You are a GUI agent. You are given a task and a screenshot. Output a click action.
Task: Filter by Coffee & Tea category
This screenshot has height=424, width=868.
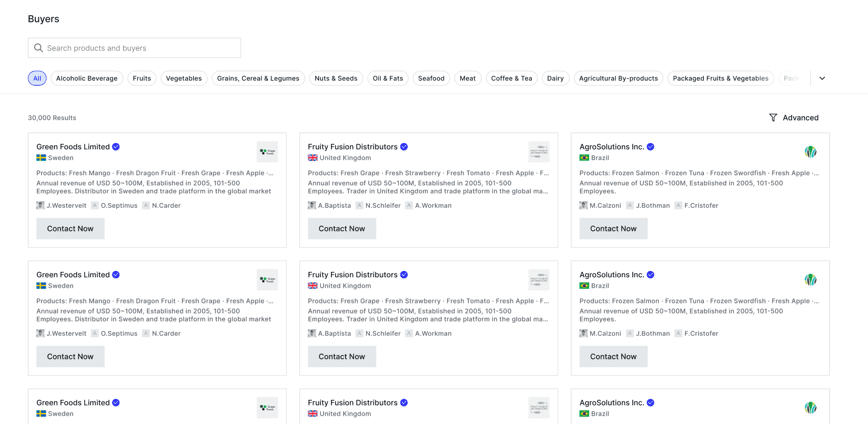pyautogui.click(x=512, y=78)
